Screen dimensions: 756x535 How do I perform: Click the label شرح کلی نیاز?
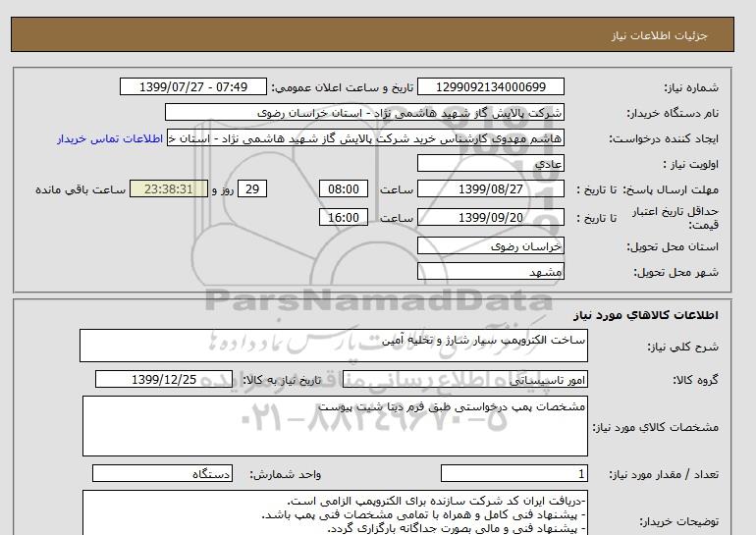[682, 347]
